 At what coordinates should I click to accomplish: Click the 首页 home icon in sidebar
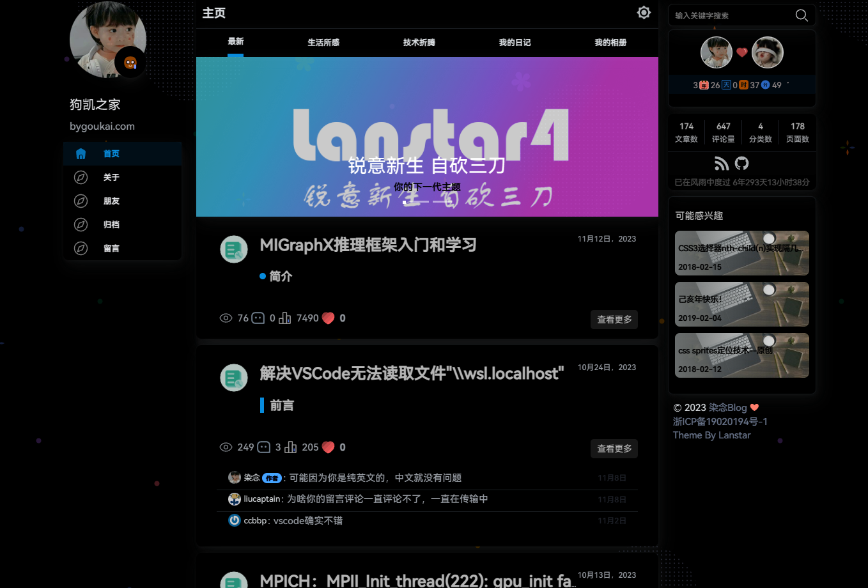pos(81,154)
